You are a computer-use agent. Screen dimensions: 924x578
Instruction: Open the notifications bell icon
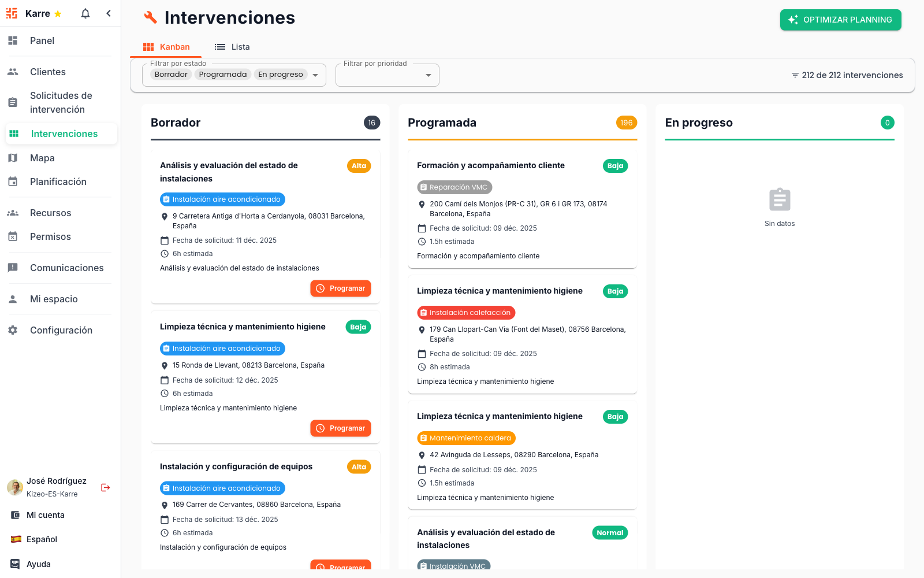(84, 13)
